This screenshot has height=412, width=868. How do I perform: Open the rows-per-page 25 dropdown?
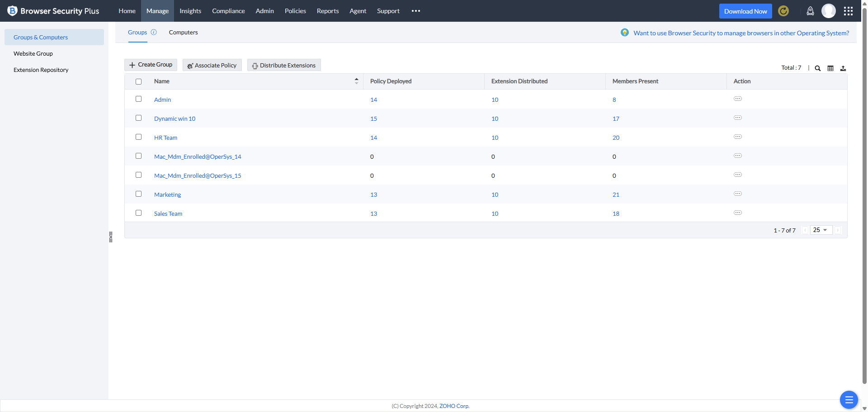(x=821, y=230)
